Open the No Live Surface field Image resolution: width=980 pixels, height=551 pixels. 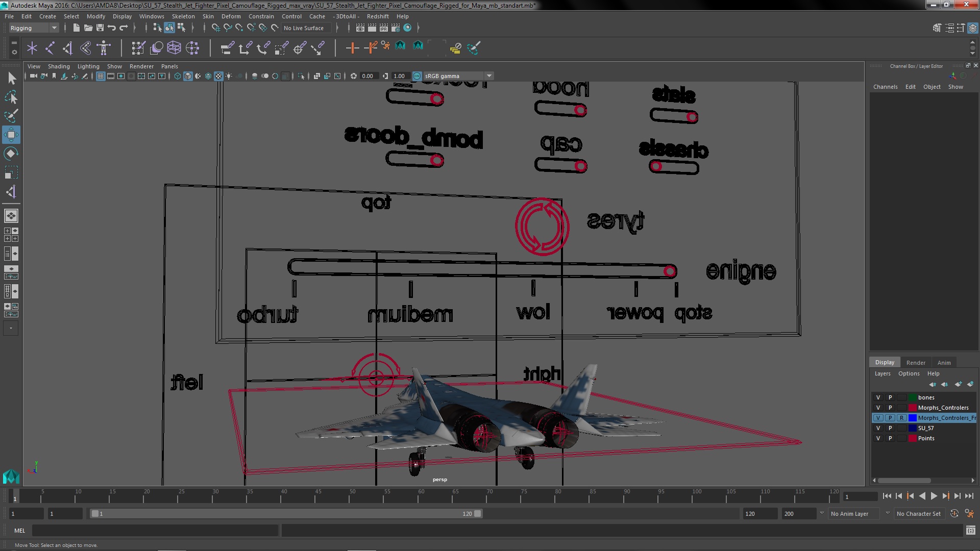[306, 28]
